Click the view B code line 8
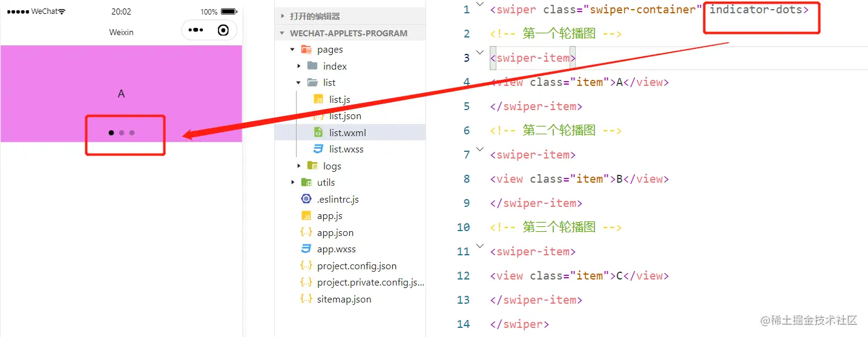The width and height of the screenshot is (868, 337). click(x=579, y=178)
